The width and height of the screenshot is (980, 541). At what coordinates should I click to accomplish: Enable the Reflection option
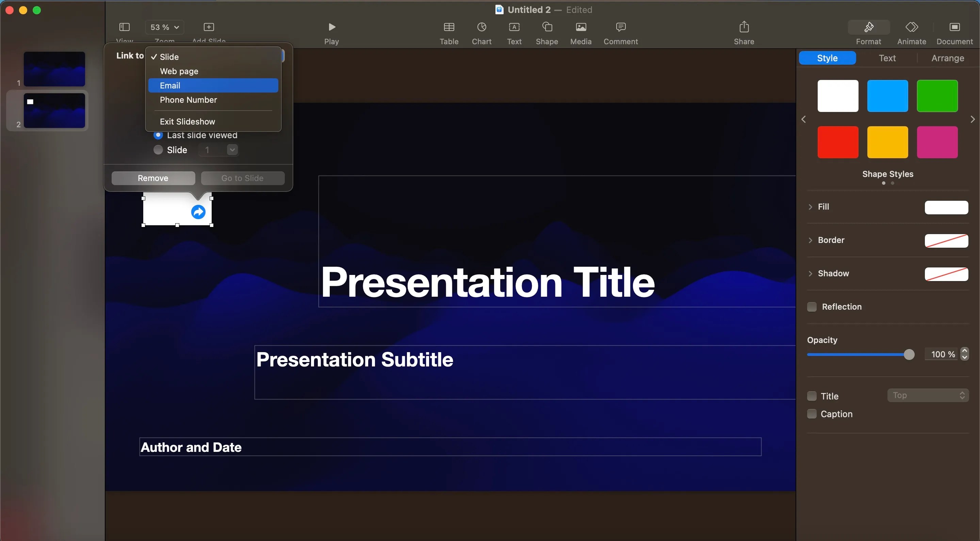coord(812,307)
